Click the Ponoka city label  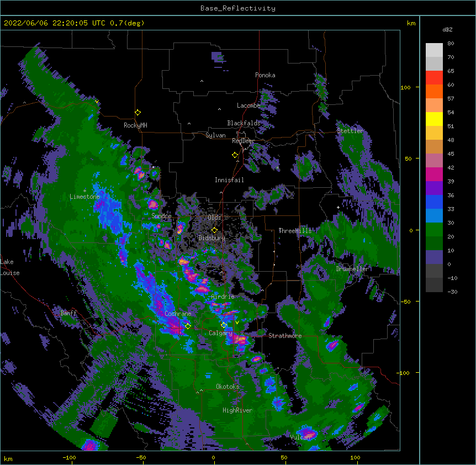265,75
